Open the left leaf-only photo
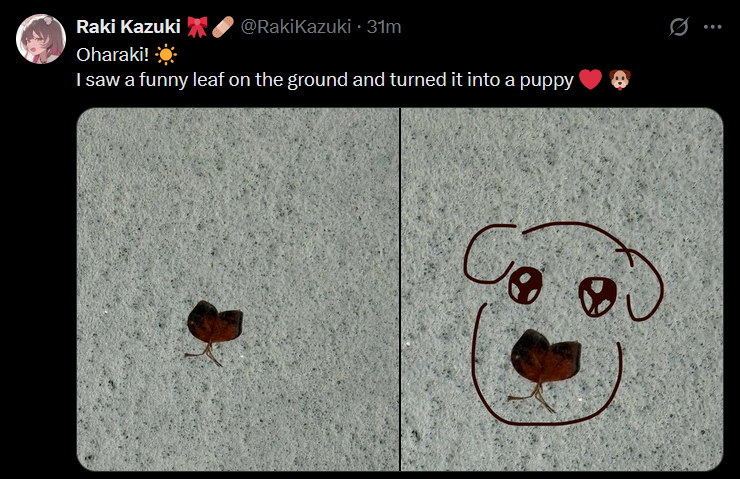The height and width of the screenshot is (479, 740). 238,289
